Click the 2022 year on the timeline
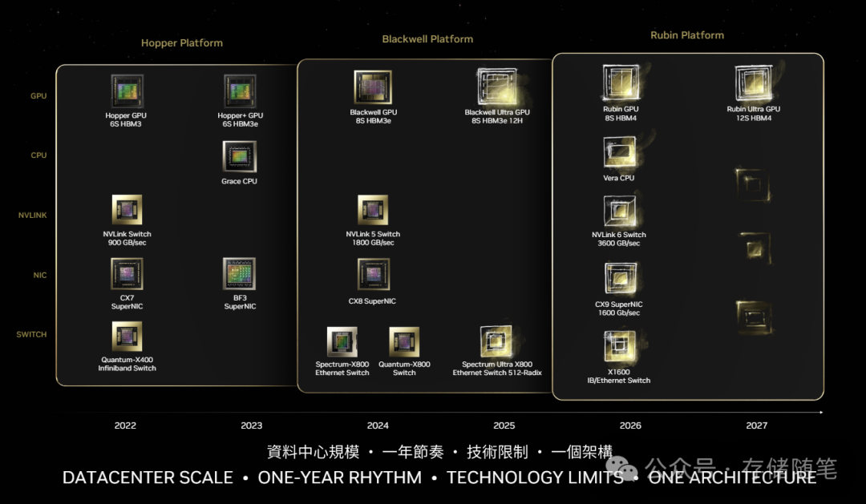This screenshot has height=504, width=866. click(125, 425)
